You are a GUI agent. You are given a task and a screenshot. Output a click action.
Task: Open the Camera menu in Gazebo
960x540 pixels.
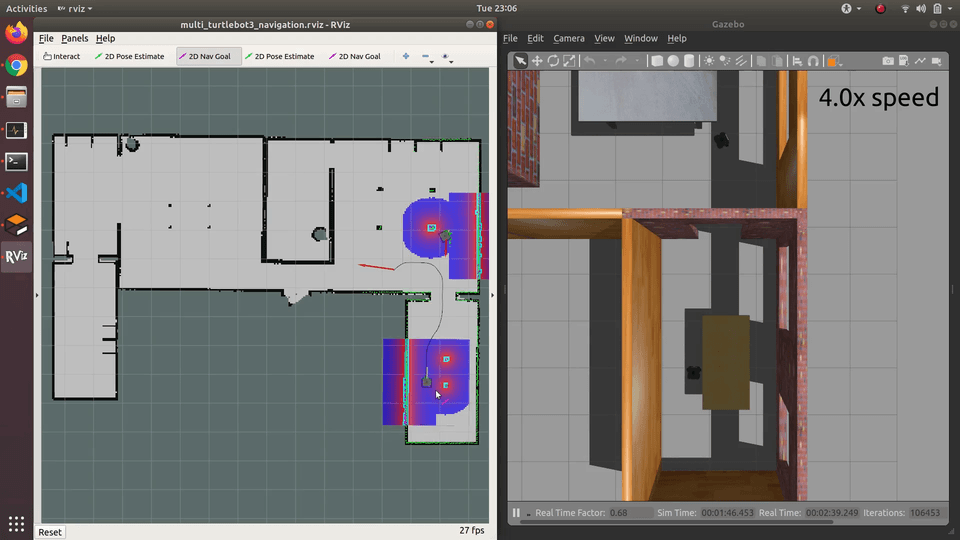pos(568,38)
